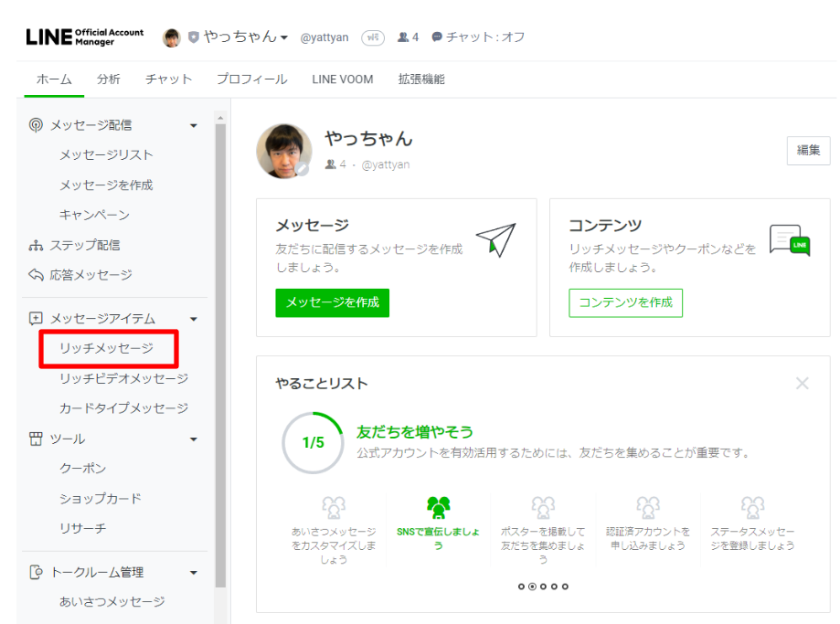Click the トークルーム管理 icon
Screen dimensions: 840x624
36,572
